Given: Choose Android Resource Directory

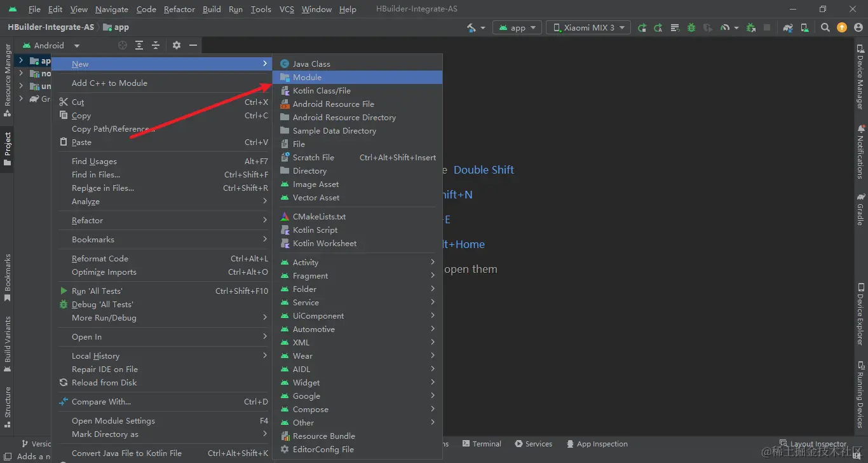Looking at the screenshot, I should (x=358, y=117).
